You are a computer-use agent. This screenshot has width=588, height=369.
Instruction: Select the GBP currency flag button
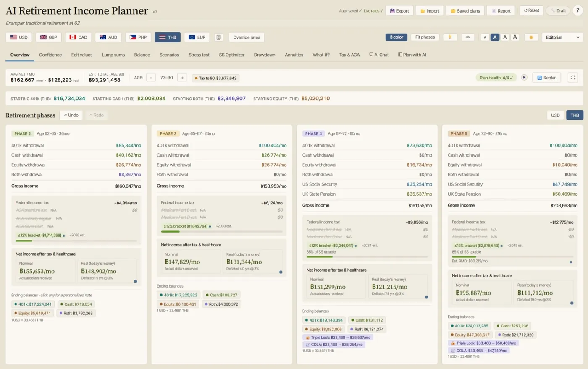48,37
